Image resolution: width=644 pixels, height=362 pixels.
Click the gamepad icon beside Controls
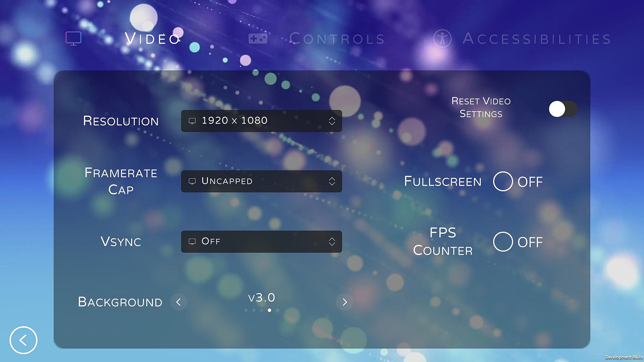point(258,39)
